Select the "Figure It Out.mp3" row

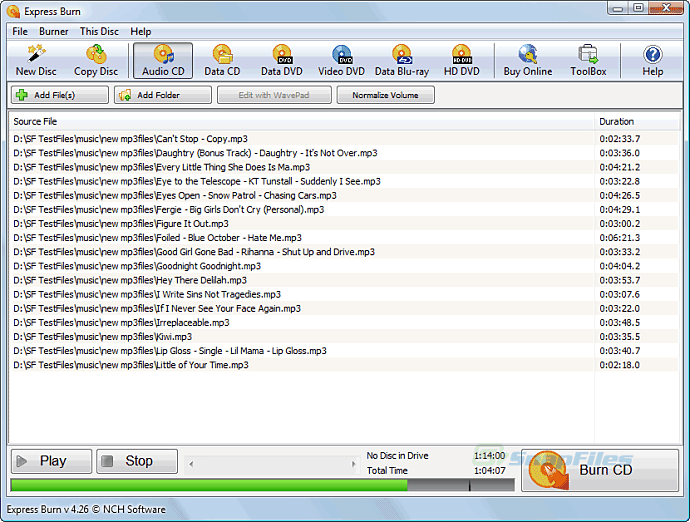coord(344,224)
